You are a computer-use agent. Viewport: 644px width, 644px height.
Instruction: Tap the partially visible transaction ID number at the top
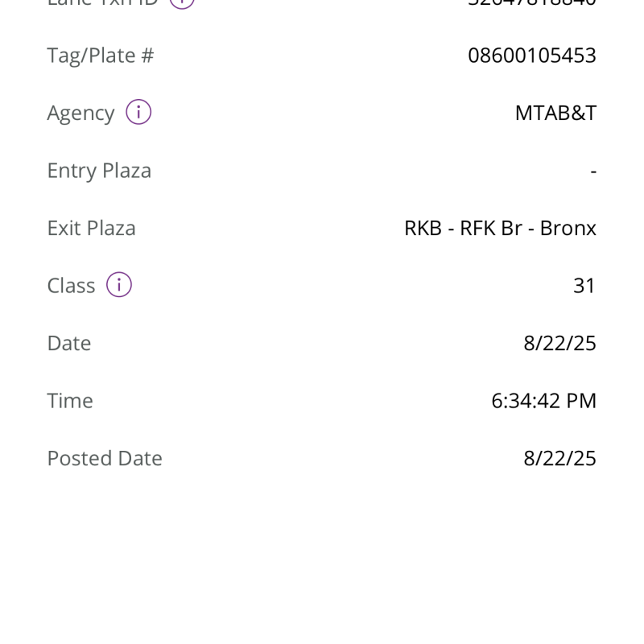point(532,2)
